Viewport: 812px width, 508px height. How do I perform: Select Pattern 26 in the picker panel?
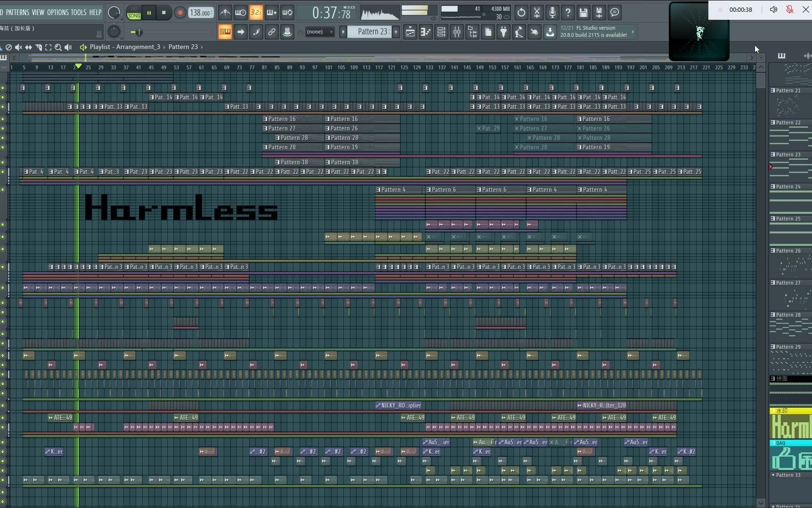click(x=790, y=263)
